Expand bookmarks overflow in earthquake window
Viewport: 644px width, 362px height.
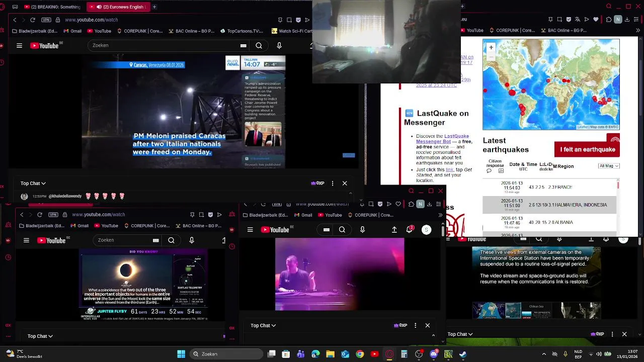pos(637,30)
